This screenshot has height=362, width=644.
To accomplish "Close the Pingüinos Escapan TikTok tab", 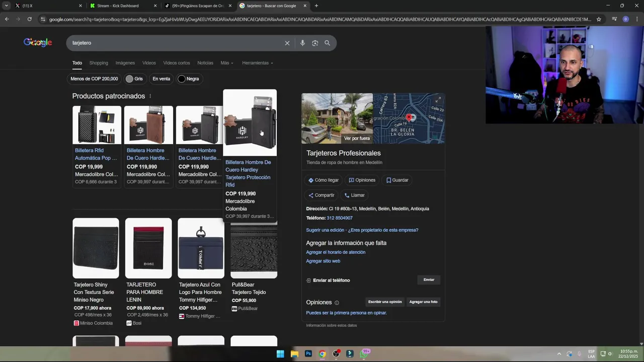I will tap(230, 6).
